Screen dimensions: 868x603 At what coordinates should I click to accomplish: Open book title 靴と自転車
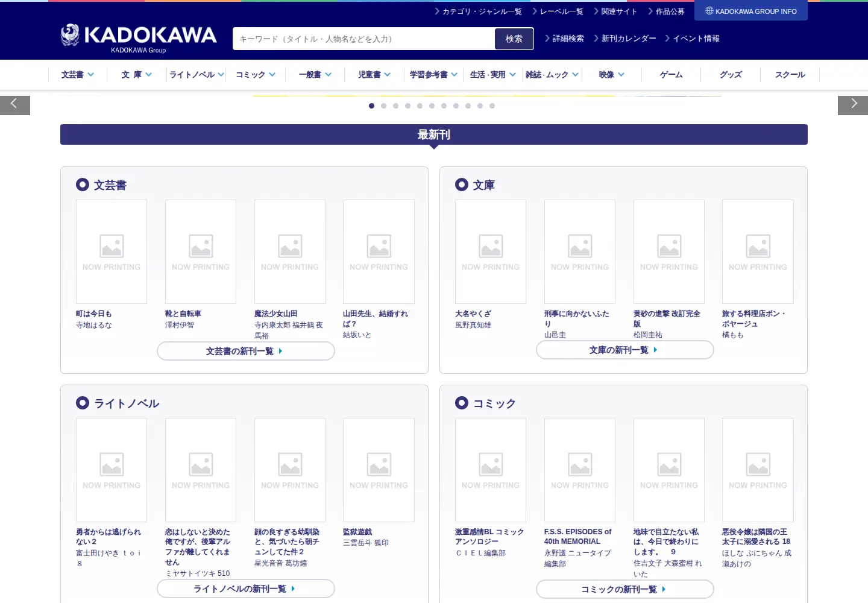183,314
